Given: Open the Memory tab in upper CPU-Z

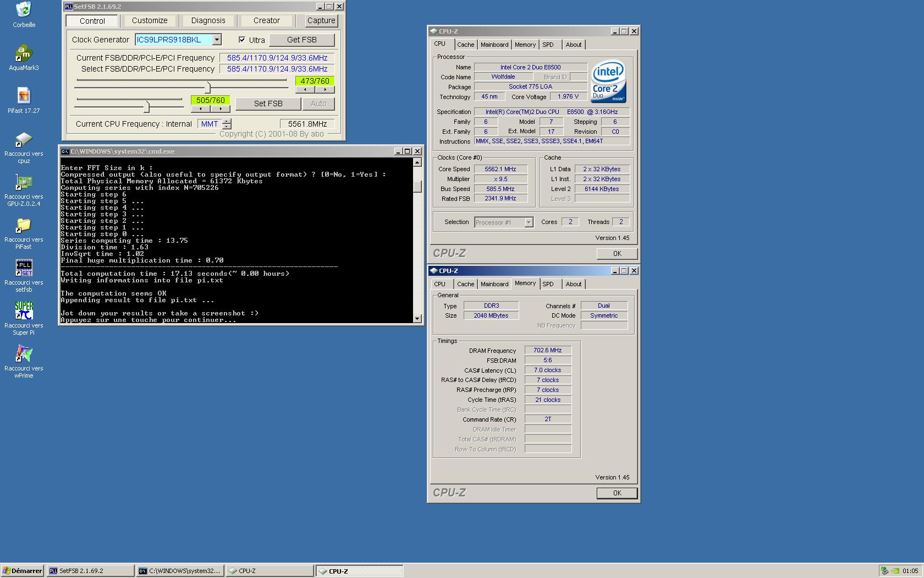Looking at the screenshot, I should [525, 45].
